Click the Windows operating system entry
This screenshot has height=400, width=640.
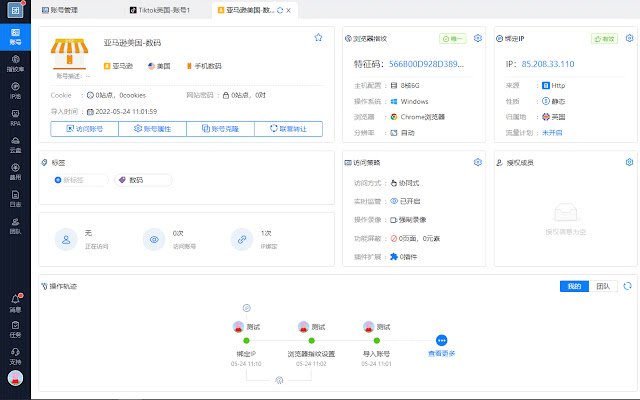click(409, 101)
